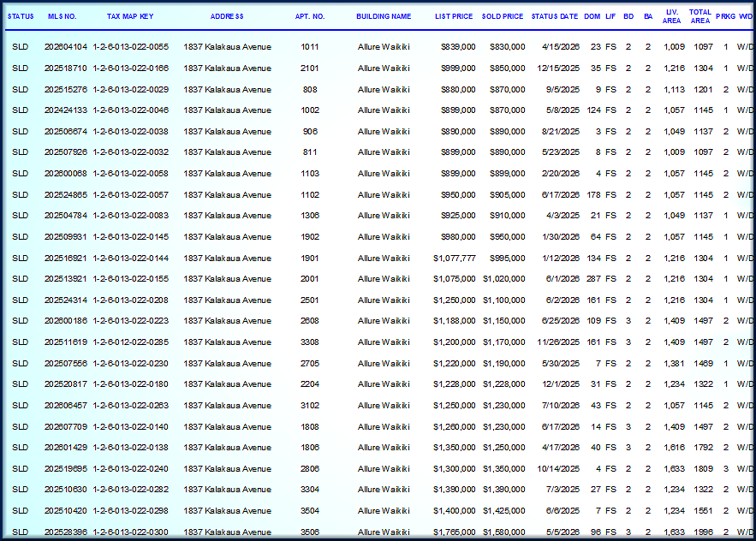Click tax map key 1-2-6-013-022-0240
Viewport: 756px width, 541px height.
click(x=131, y=469)
